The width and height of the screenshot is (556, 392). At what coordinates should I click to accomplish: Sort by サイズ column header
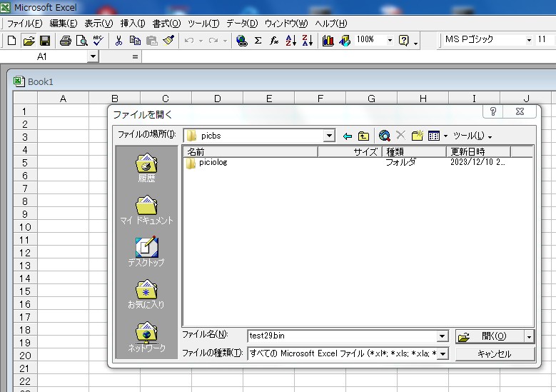click(350, 152)
